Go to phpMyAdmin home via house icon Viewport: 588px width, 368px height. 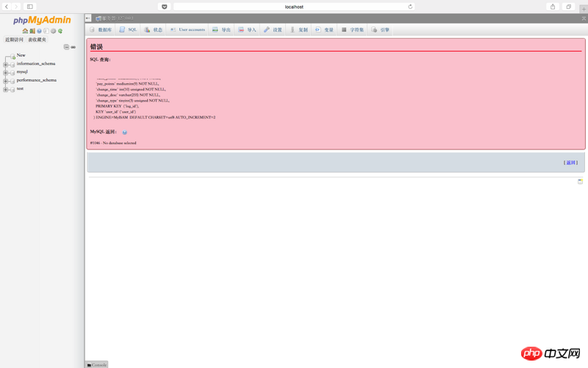[25, 31]
